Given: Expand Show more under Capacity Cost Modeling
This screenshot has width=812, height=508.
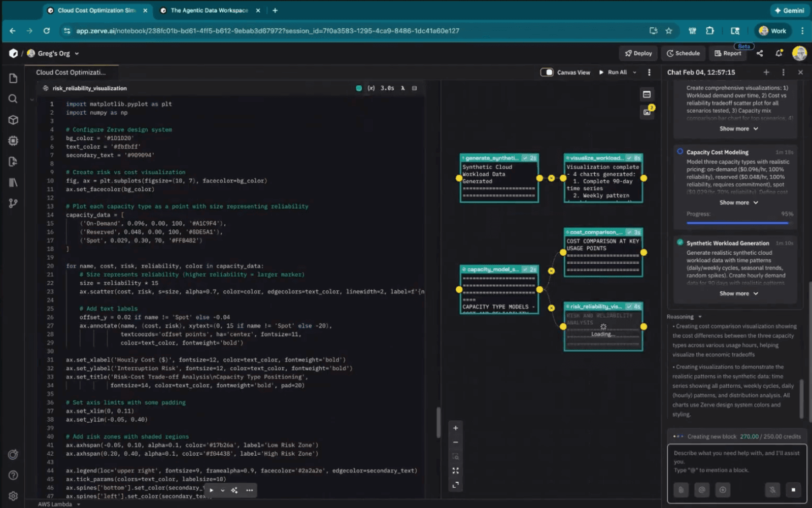Looking at the screenshot, I should point(738,202).
